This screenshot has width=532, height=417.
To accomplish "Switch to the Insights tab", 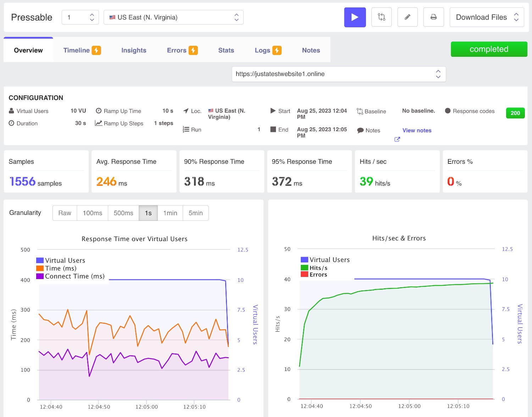I will tap(134, 50).
